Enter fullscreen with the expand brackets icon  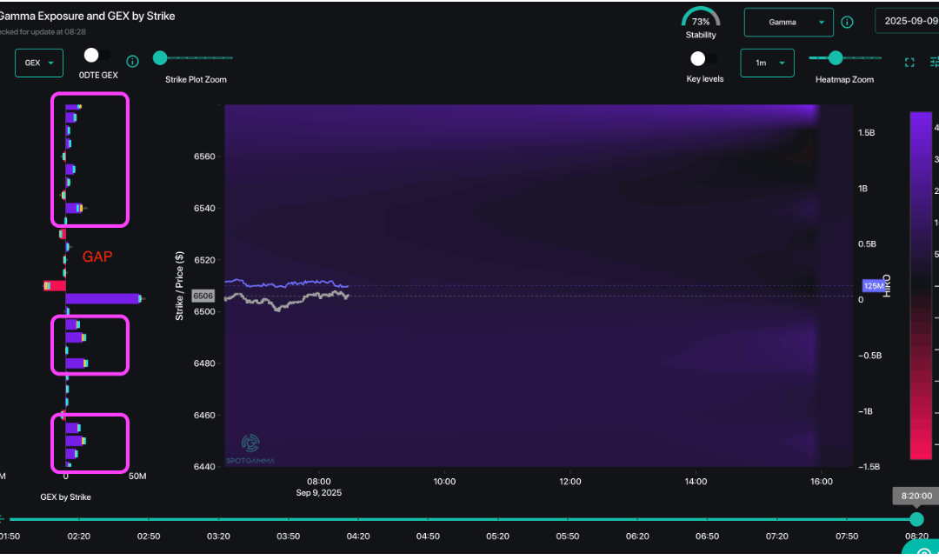(909, 62)
